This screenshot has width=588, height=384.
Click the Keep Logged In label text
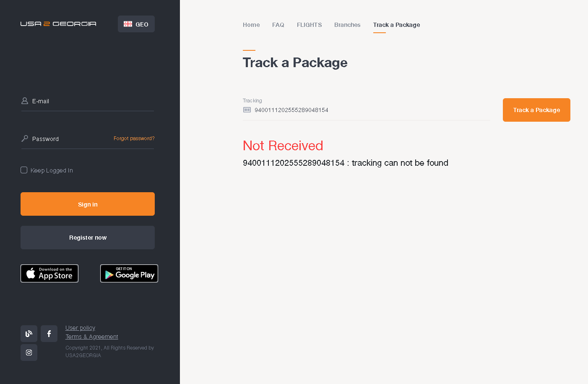click(x=52, y=170)
